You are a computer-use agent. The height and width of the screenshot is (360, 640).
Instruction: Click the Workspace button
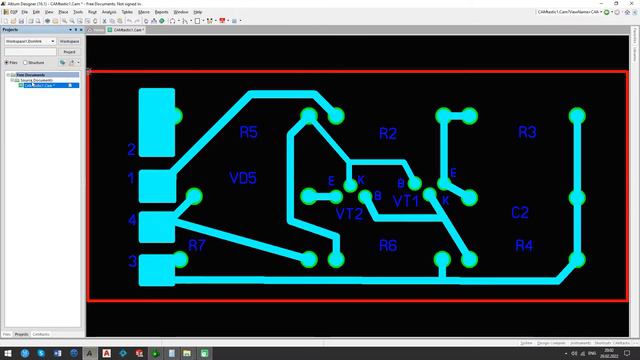(69, 41)
